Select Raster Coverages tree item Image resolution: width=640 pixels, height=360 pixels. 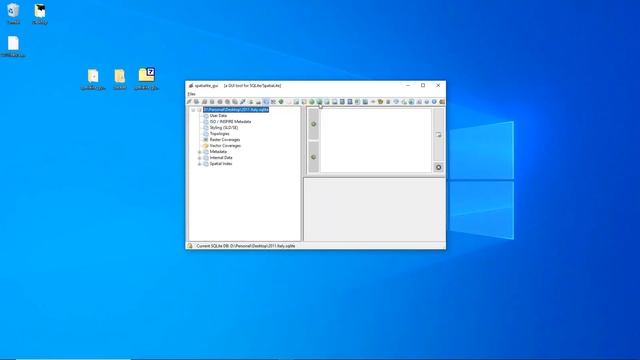(225, 140)
